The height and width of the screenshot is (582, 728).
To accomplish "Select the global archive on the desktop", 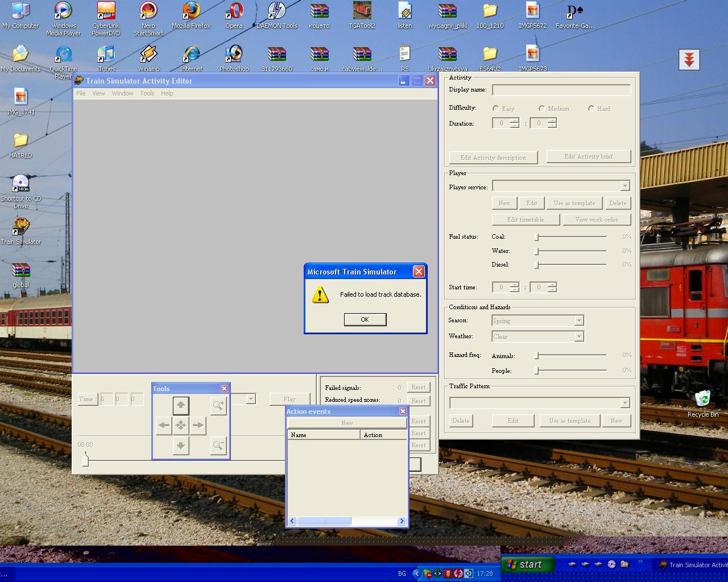I will coord(20,275).
